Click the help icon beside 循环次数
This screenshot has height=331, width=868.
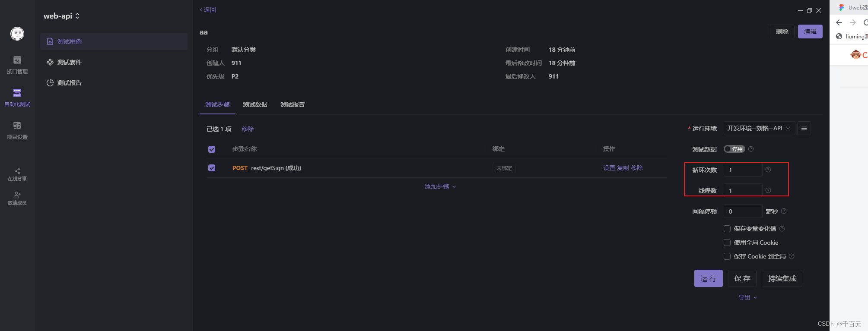768,170
